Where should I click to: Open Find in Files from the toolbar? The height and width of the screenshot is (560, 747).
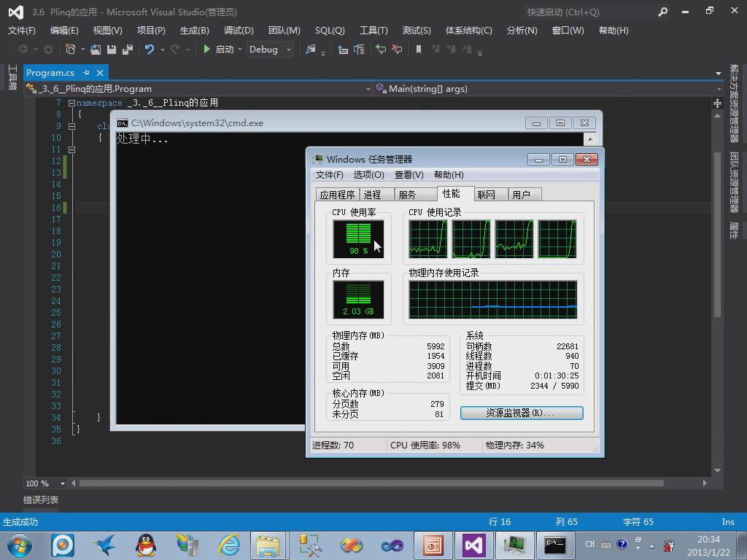[311, 49]
